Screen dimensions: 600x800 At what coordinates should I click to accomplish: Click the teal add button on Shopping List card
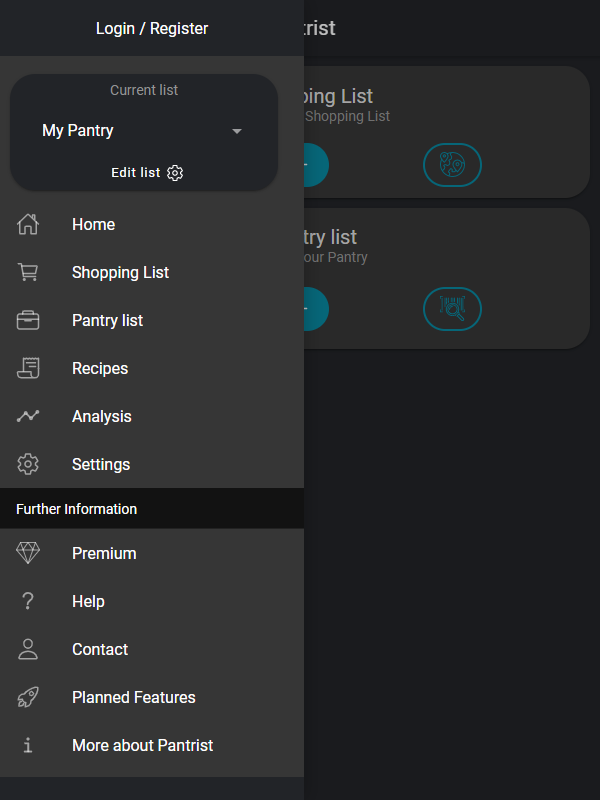point(316,165)
